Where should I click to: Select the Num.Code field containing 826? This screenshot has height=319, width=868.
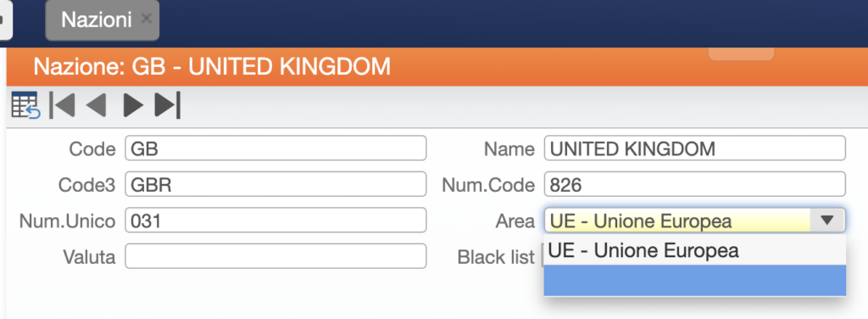[695, 184]
